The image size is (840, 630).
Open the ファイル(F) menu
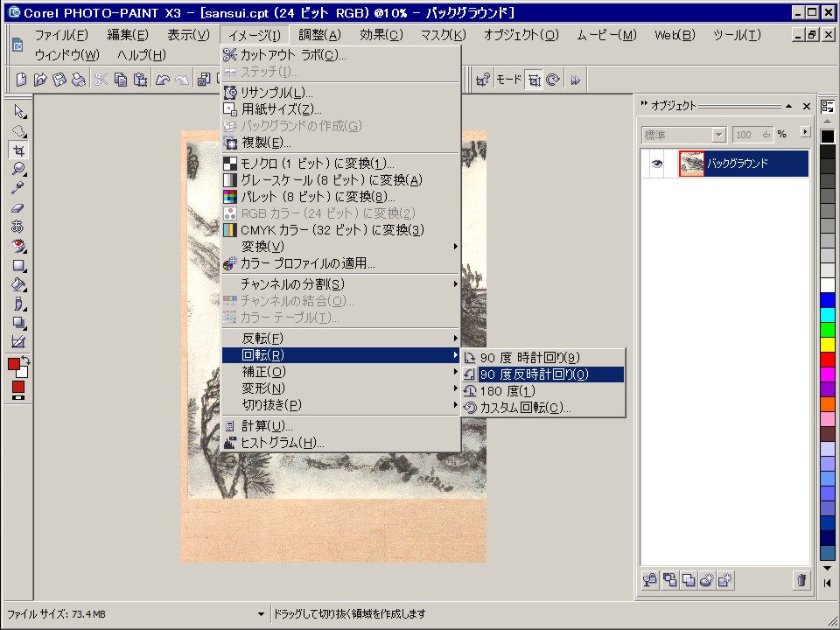tap(61, 35)
